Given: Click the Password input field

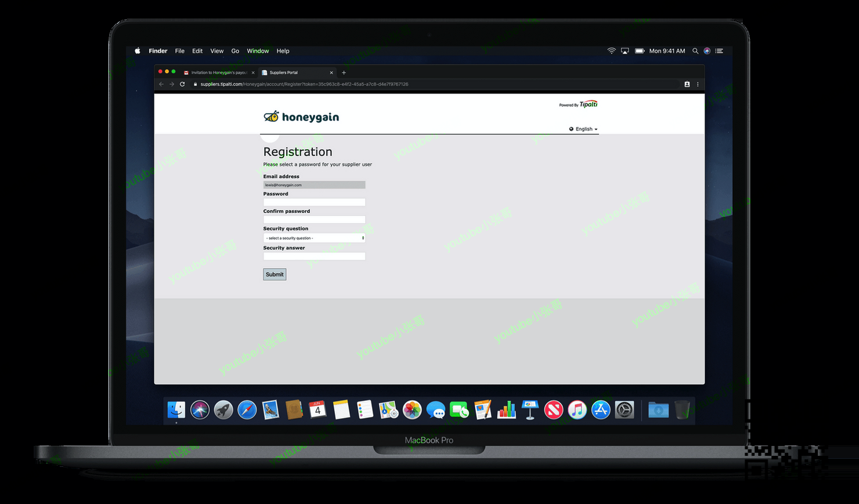Looking at the screenshot, I should click(314, 202).
